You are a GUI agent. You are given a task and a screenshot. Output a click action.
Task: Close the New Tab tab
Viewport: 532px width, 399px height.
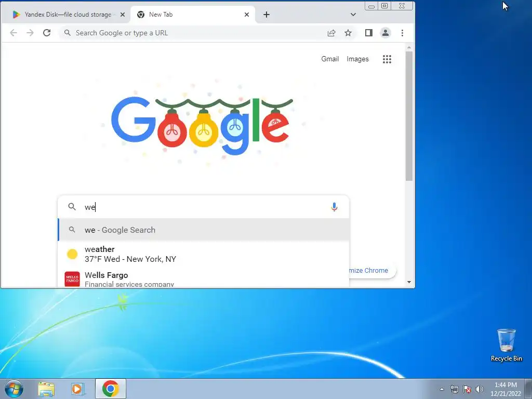coord(247,15)
